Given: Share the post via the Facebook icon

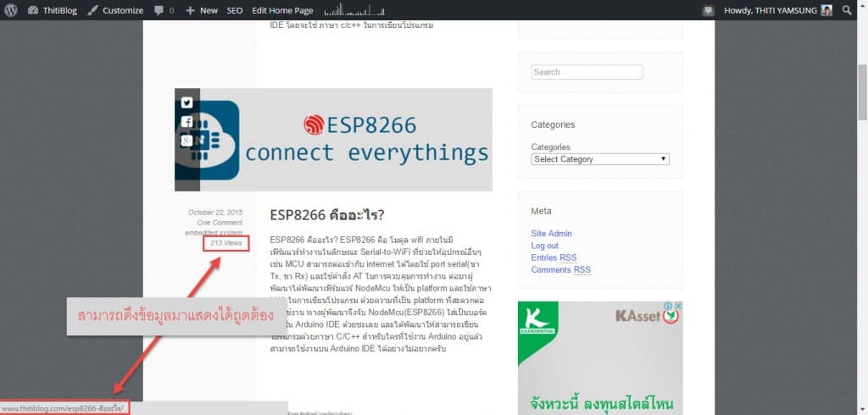Looking at the screenshot, I should click(186, 122).
